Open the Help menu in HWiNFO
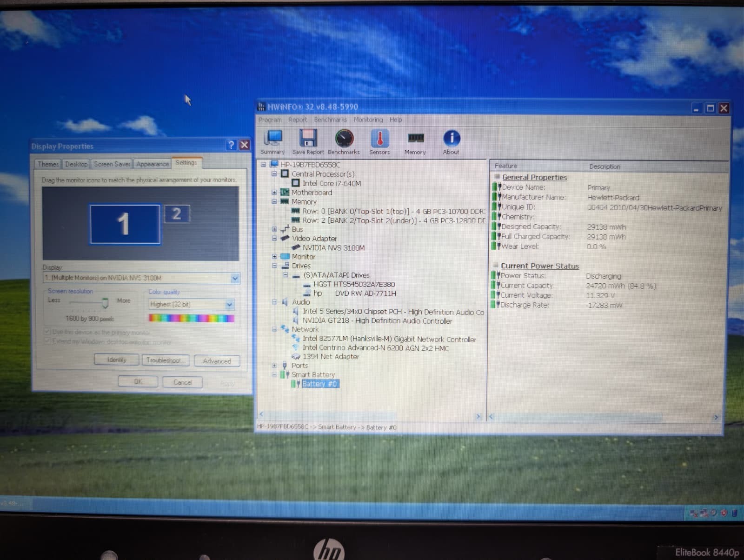The image size is (744, 560). coord(396,120)
